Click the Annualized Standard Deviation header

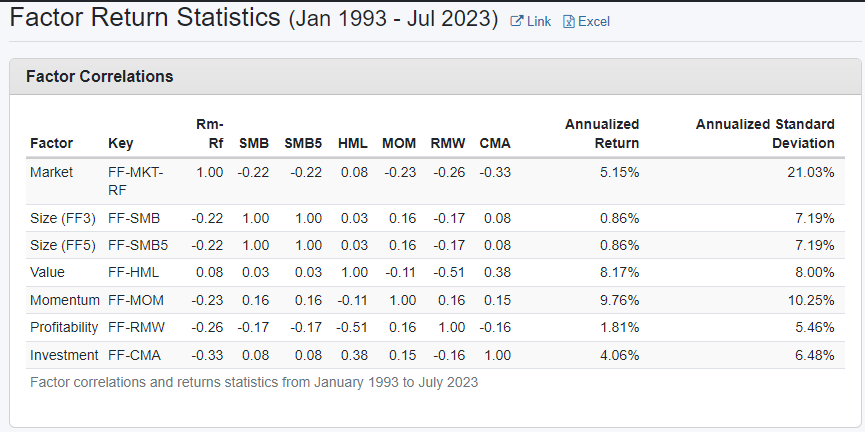click(x=765, y=134)
